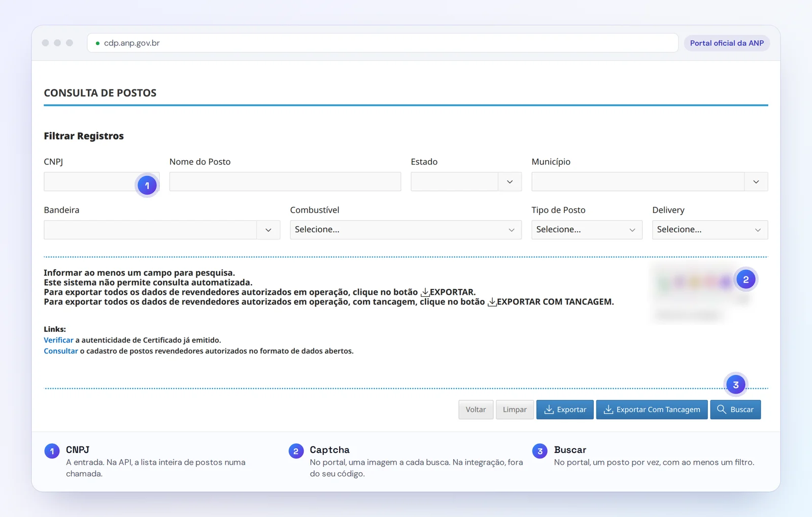
Task: Click the magnifier icon on Buscar
Action: click(x=721, y=409)
